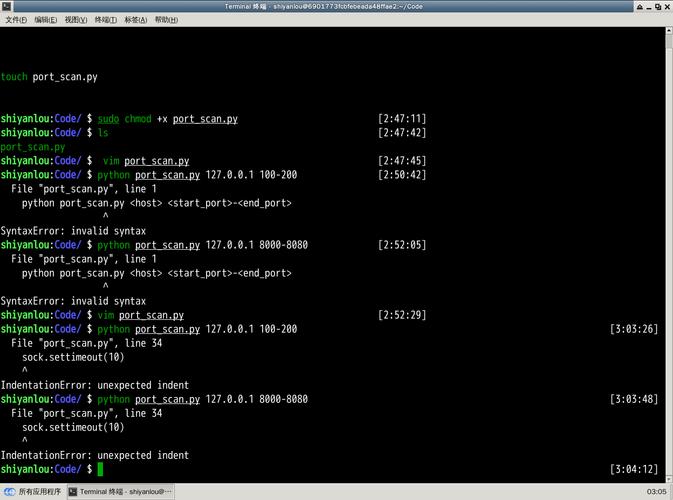Viewport: 673px width, 500px height.
Task: Switch to the Terminal 终端 taskbar window button
Action: pos(120,492)
